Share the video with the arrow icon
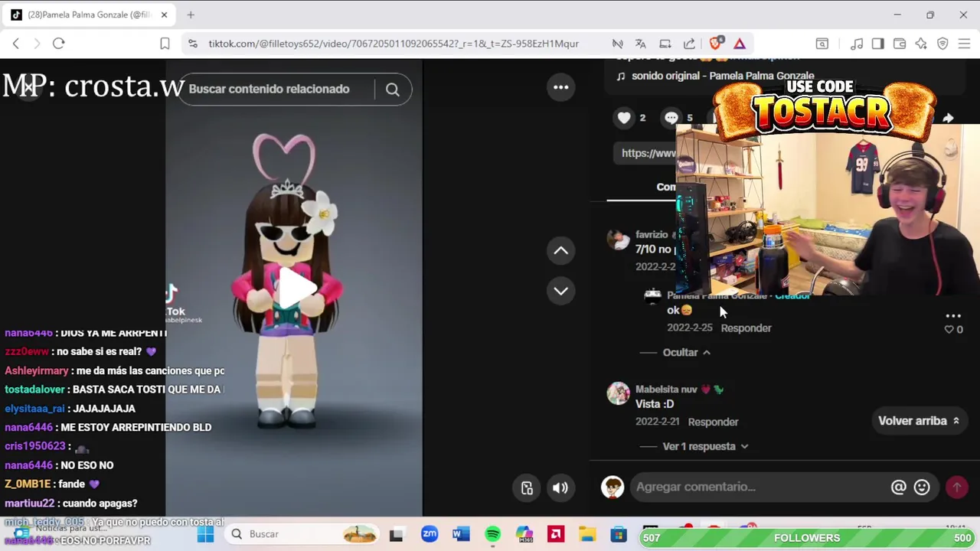 pyautogui.click(x=948, y=117)
